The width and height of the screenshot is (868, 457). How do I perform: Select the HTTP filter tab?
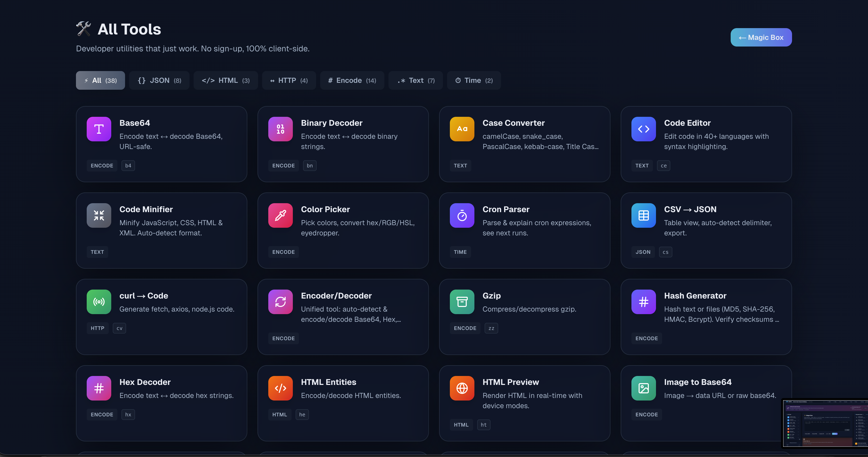point(289,81)
